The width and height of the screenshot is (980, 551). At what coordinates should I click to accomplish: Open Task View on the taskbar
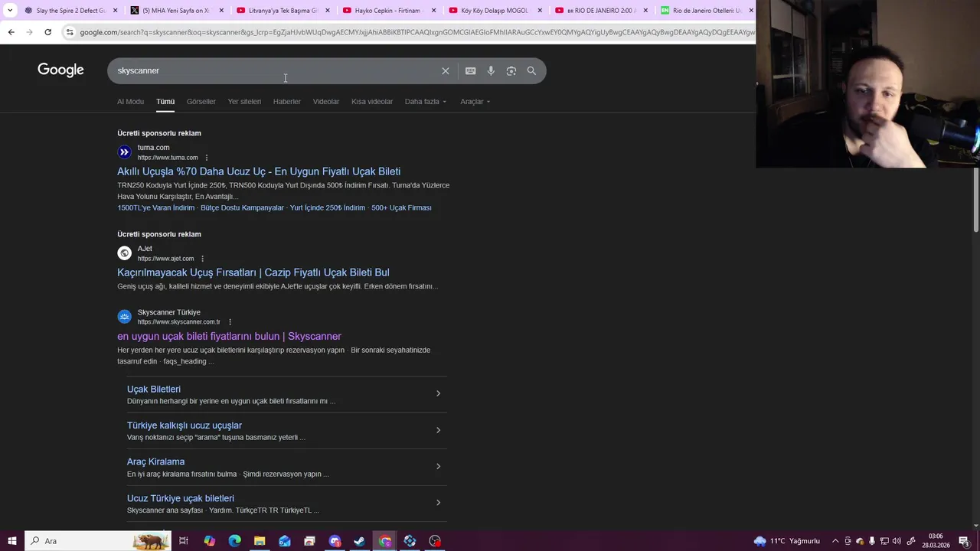coord(184,541)
